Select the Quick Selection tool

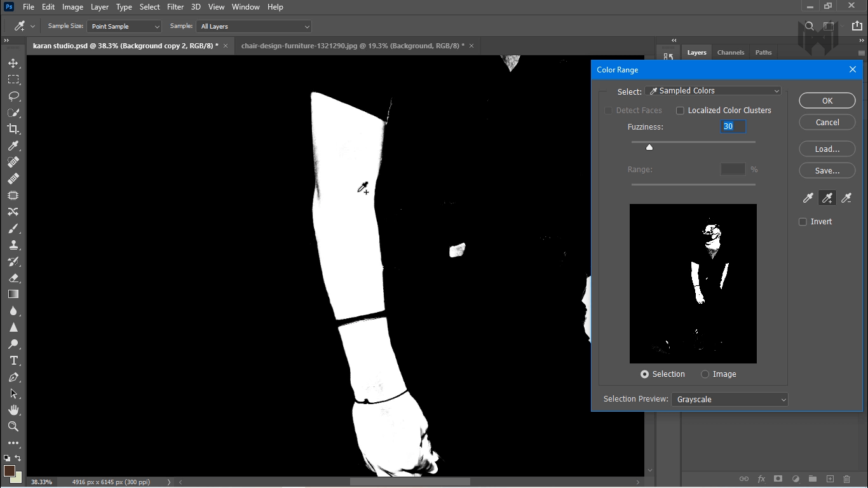click(x=13, y=112)
